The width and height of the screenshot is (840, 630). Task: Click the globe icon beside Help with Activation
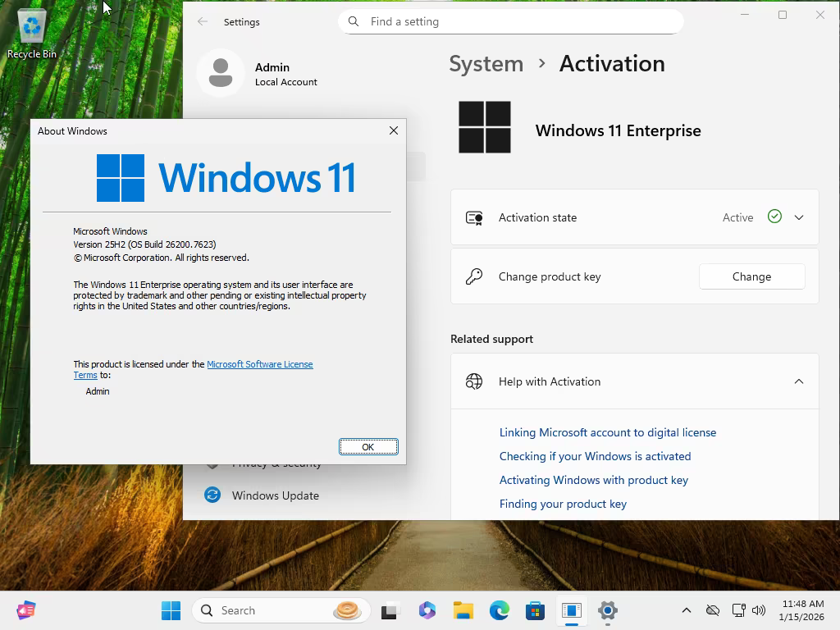click(x=474, y=381)
